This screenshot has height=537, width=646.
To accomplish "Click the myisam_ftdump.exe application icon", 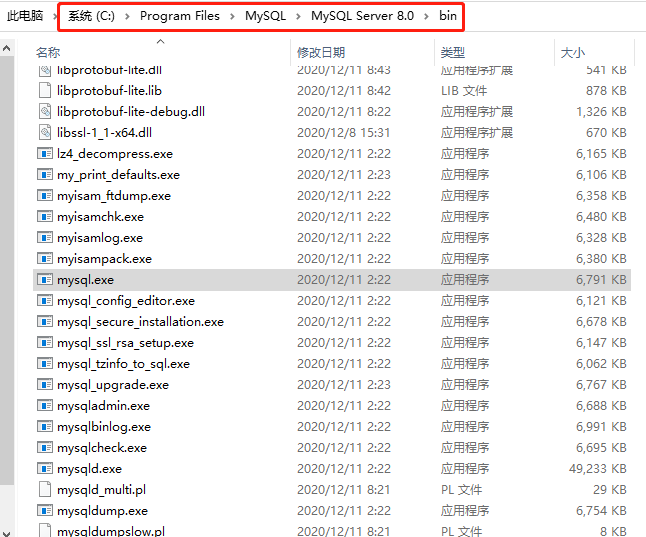I will coord(44,195).
